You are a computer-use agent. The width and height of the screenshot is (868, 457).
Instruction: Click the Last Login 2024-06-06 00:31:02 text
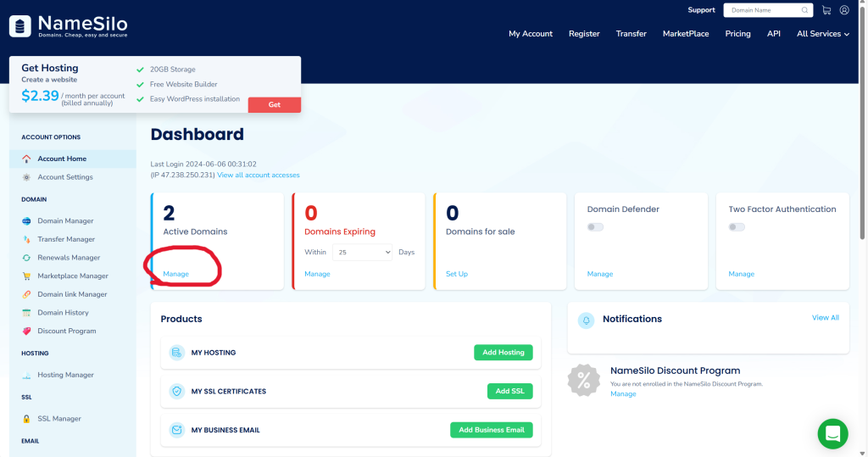click(x=203, y=164)
